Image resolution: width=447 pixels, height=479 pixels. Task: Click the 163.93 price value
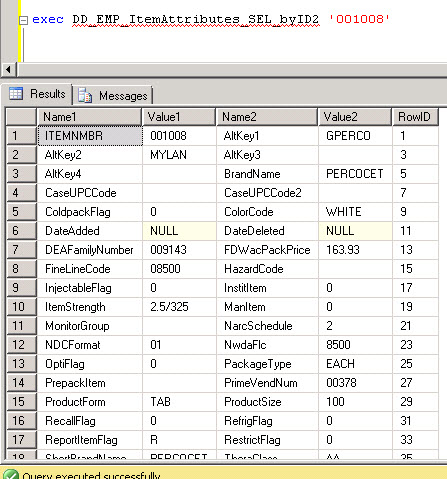[355, 250]
